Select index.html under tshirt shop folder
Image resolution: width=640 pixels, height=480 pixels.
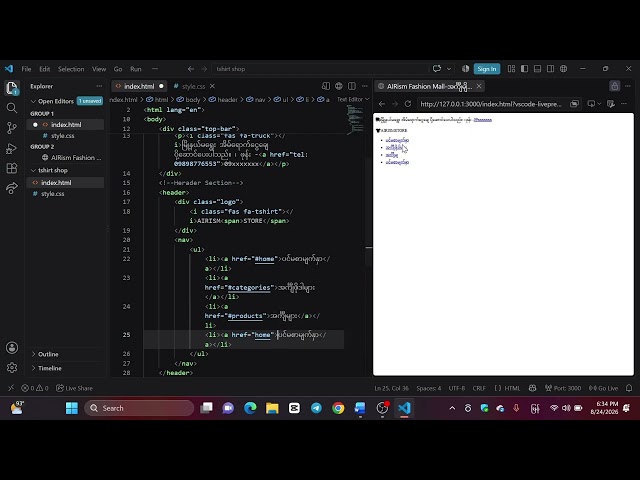56,182
